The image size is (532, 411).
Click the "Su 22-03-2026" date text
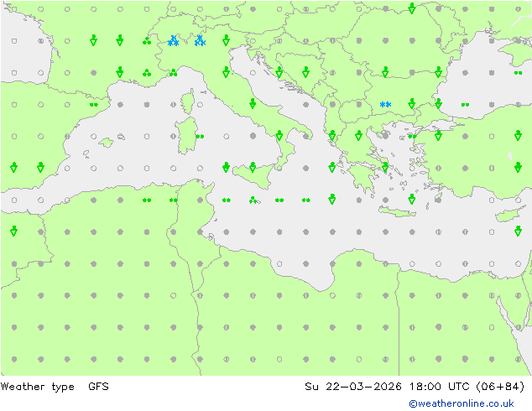point(353,386)
